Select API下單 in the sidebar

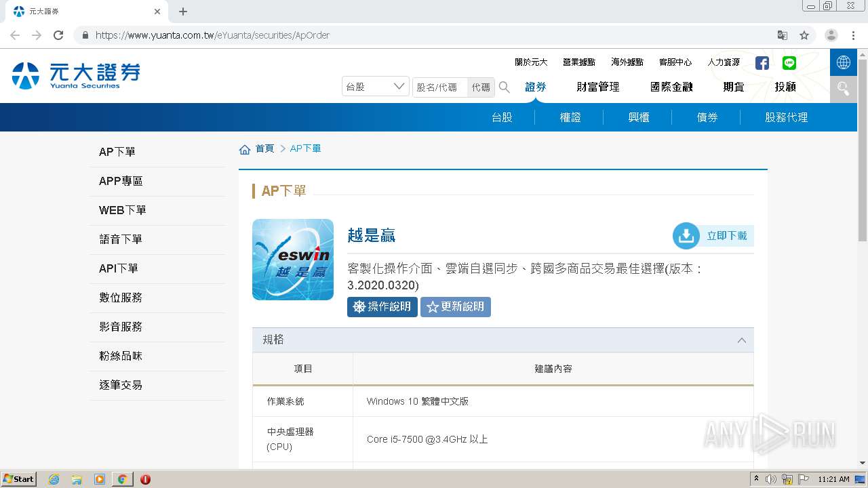click(157, 268)
